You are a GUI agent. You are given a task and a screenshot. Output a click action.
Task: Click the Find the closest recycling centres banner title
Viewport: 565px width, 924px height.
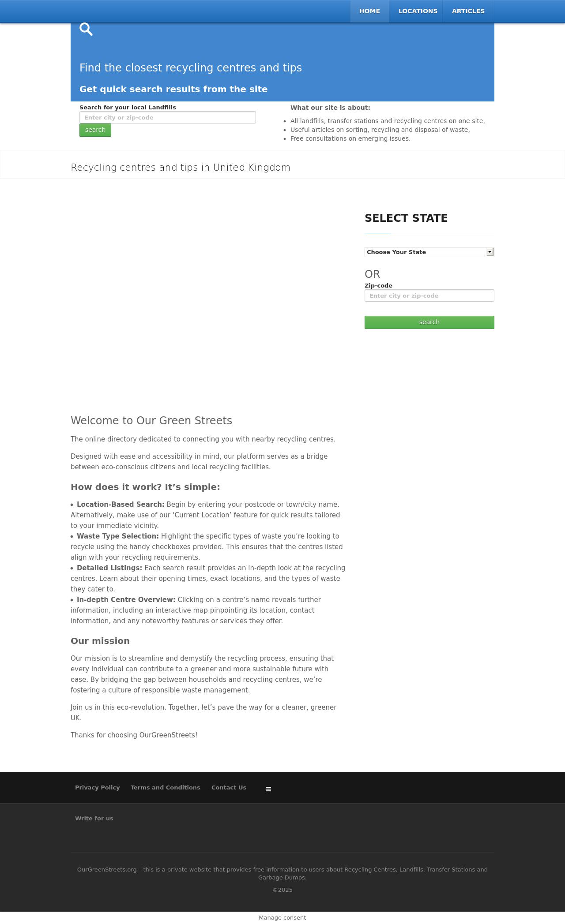coord(191,68)
